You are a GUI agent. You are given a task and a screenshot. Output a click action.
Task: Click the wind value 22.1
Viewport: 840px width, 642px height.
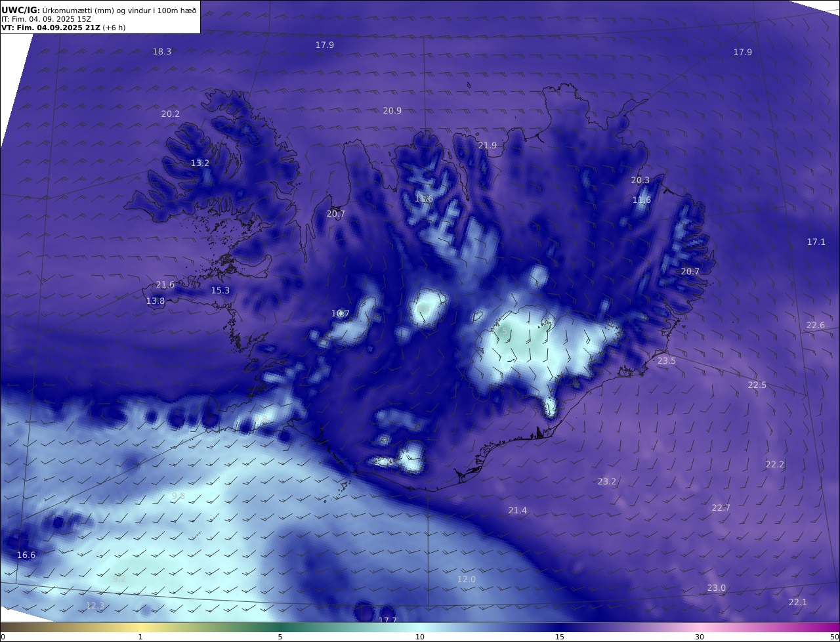(x=798, y=602)
